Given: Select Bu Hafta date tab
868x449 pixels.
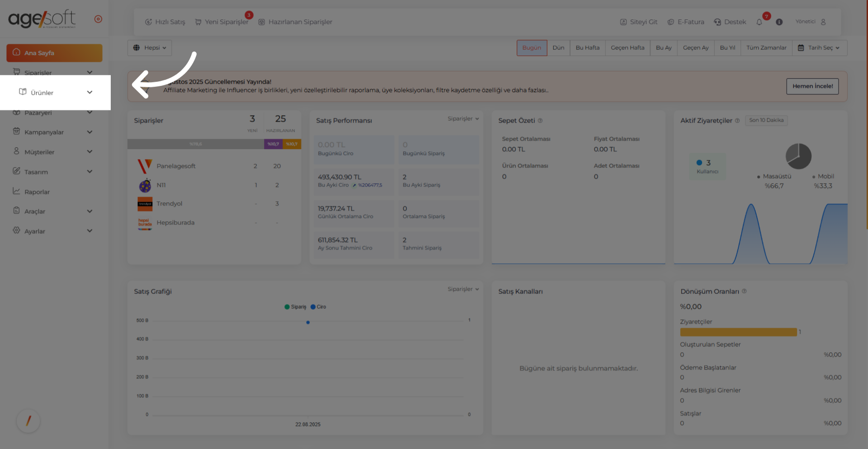Looking at the screenshot, I should coord(588,48).
